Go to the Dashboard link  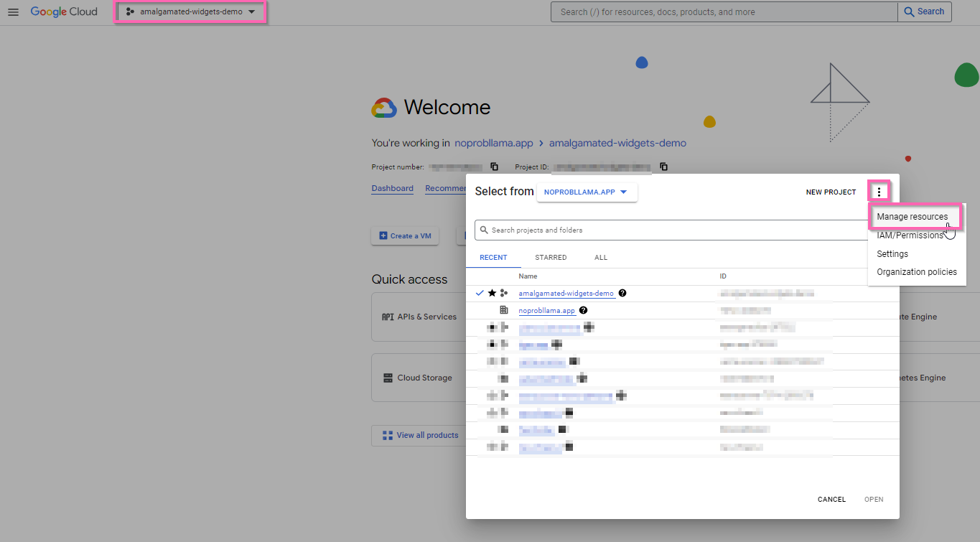click(392, 188)
